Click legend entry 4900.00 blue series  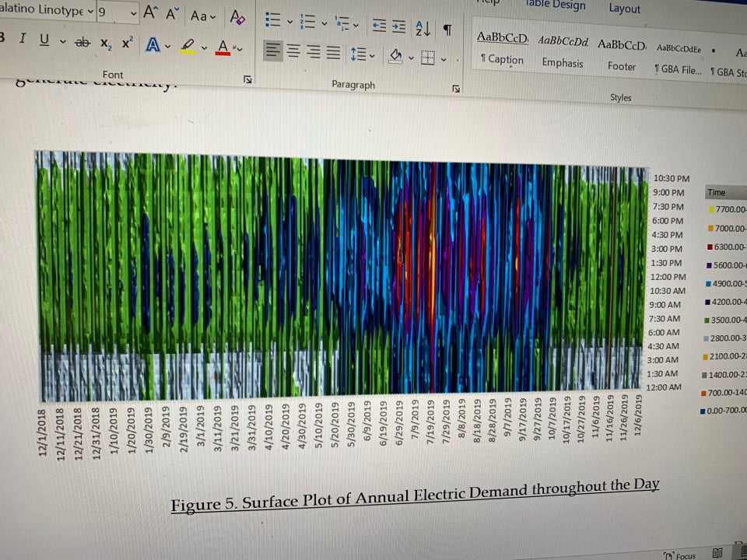[725, 283]
